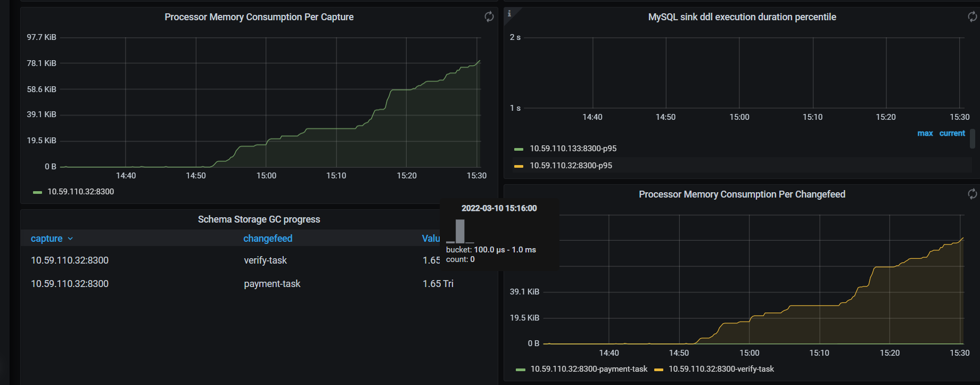Click the sort arrow beside capture column
Image resolution: width=980 pixels, height=385 pixels.
(70, 239)
